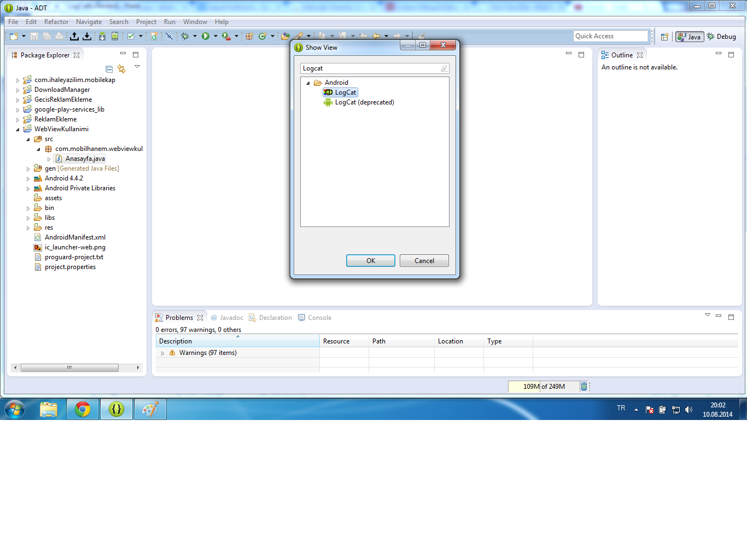Click the Debug bug toolbar icon
This screenshot has height=560, width=747.
(185, 36)
